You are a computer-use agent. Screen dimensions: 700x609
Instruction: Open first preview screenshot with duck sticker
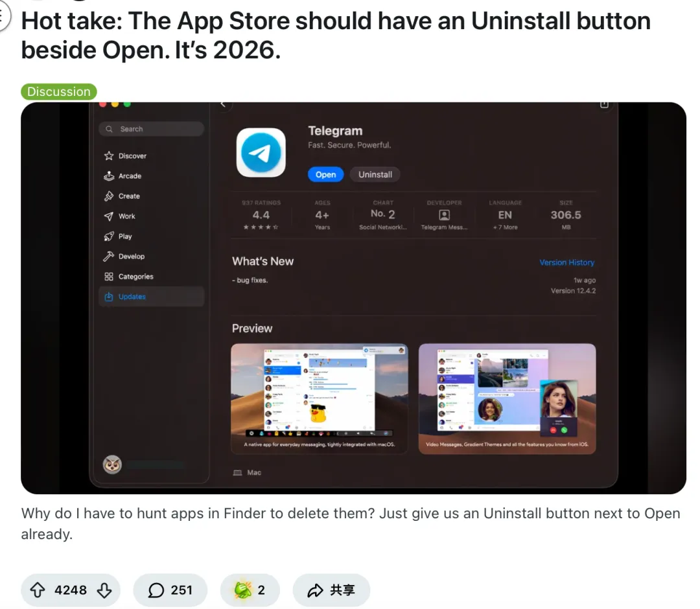[x=319, y=399]
